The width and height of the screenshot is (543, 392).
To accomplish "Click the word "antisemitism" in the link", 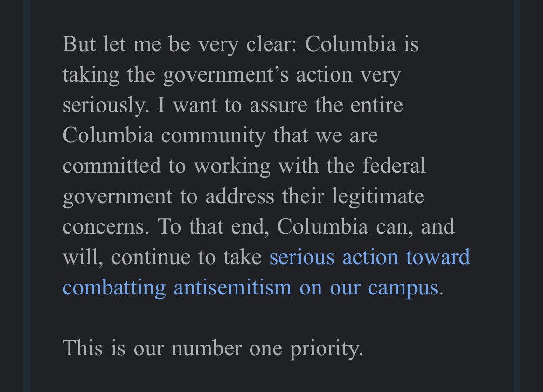I will (x=233, y=287).
